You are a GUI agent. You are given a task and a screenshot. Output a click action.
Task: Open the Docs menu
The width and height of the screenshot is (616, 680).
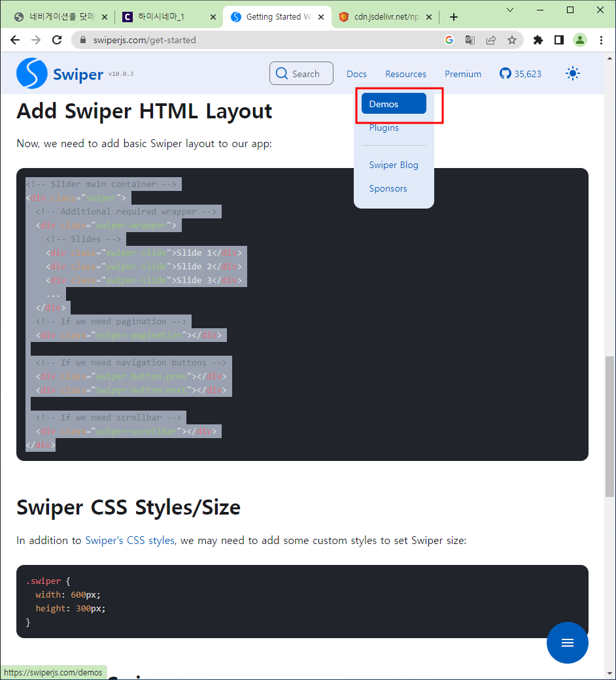[x=356, y=74]
